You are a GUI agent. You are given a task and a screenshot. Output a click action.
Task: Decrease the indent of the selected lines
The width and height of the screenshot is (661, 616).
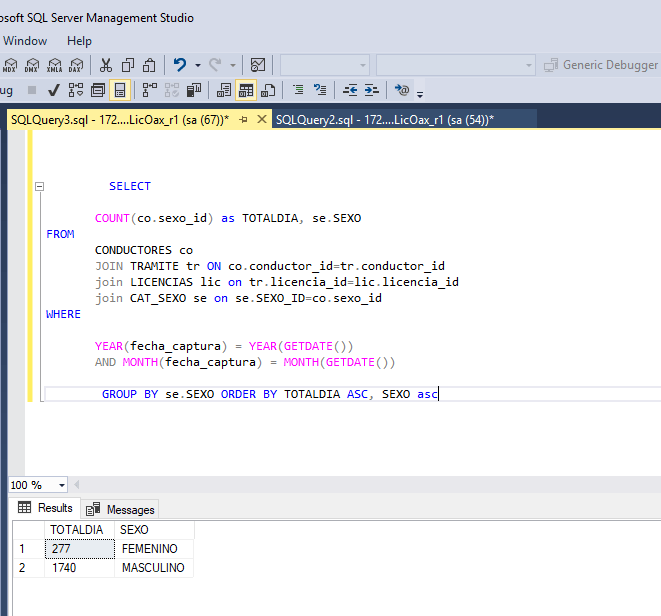click(350, 90)
